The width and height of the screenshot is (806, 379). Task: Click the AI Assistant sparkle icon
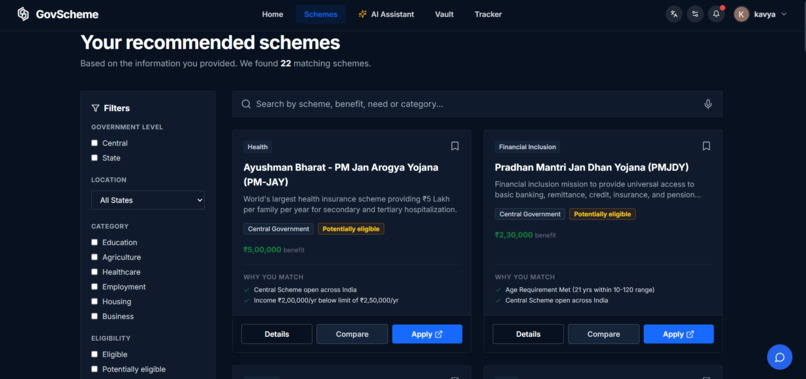363,14
